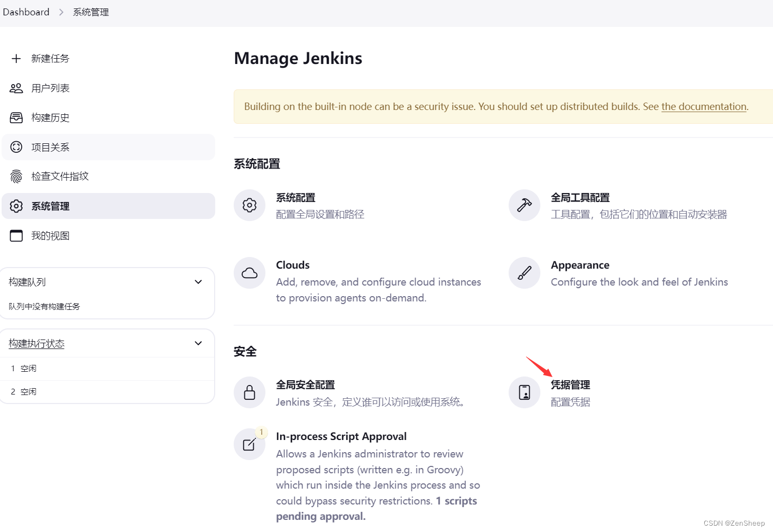Click executor 1 空闲 row
The height and width of the screenshot is (532, 773).
coord(107,369)
